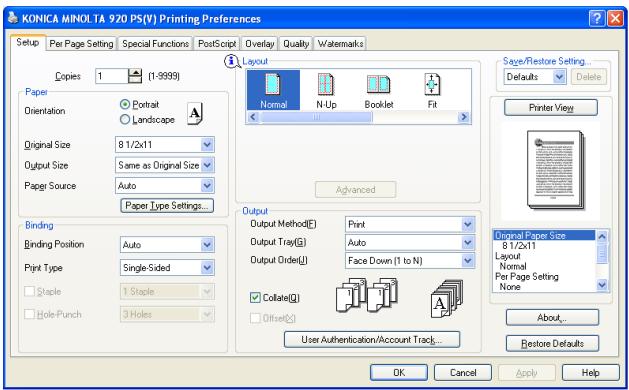Switch to the Per Page Setting tab
The height and width of the screenshot is (390, 629).
click(x=81, y=44)
